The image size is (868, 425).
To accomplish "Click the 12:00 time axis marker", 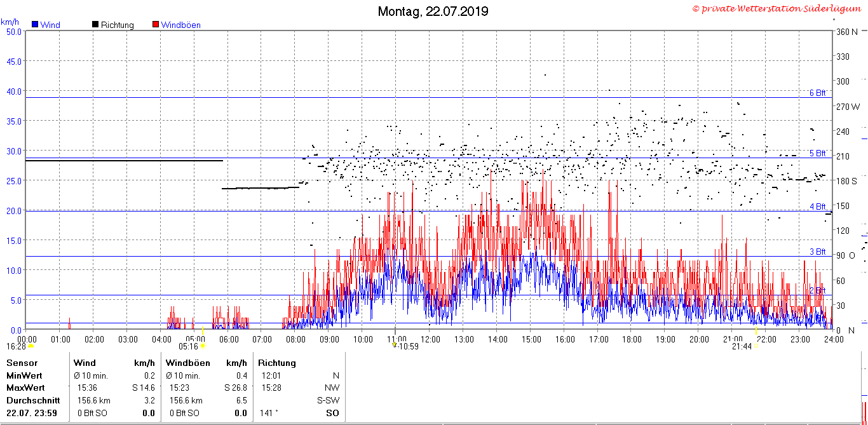I will tap(430, 340).
